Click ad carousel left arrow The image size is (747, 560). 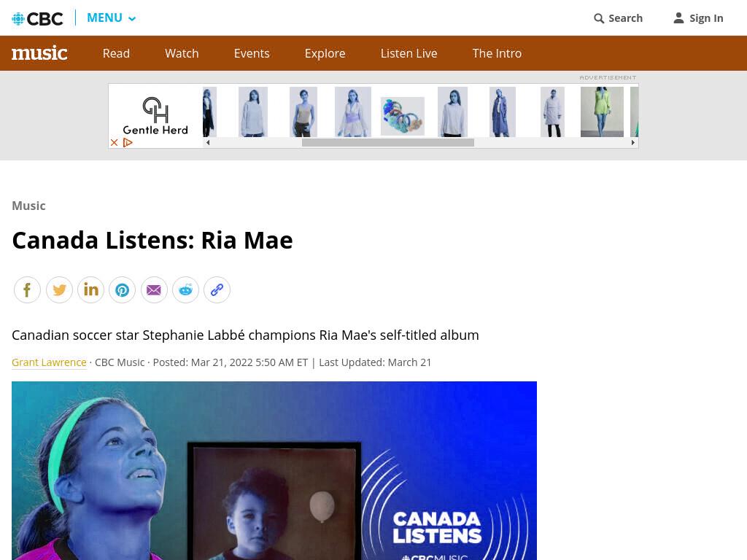coord(208,142)
